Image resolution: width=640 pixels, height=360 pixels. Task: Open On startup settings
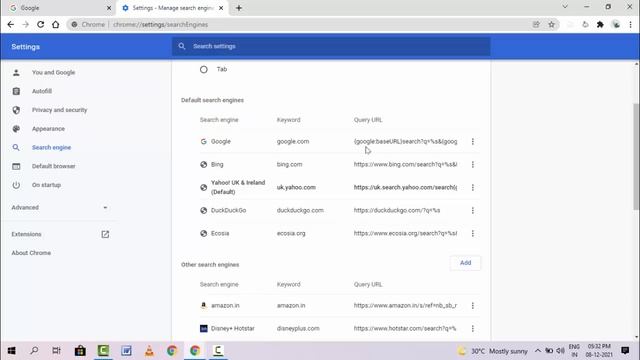click(x=46, y=185)
